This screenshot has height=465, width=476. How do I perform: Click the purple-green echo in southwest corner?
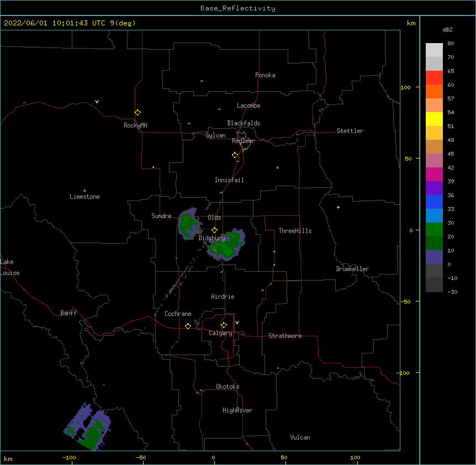pyautogui.click(x=88, y=427)
